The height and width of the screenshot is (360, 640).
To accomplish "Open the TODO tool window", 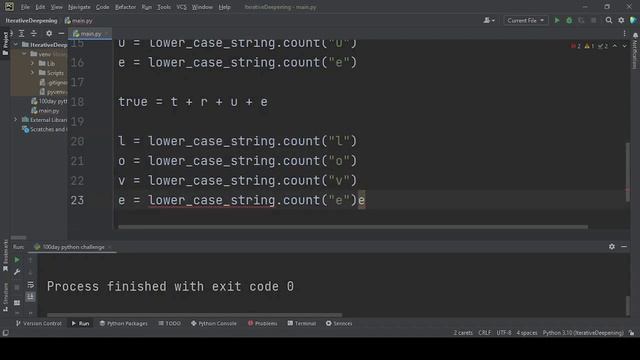I will click(x=169, y=323).
